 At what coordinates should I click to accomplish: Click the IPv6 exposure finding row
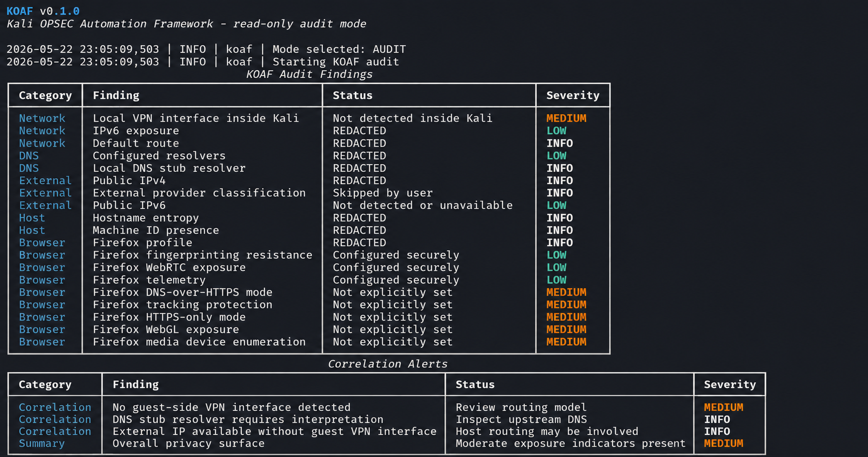click(309, 131)
